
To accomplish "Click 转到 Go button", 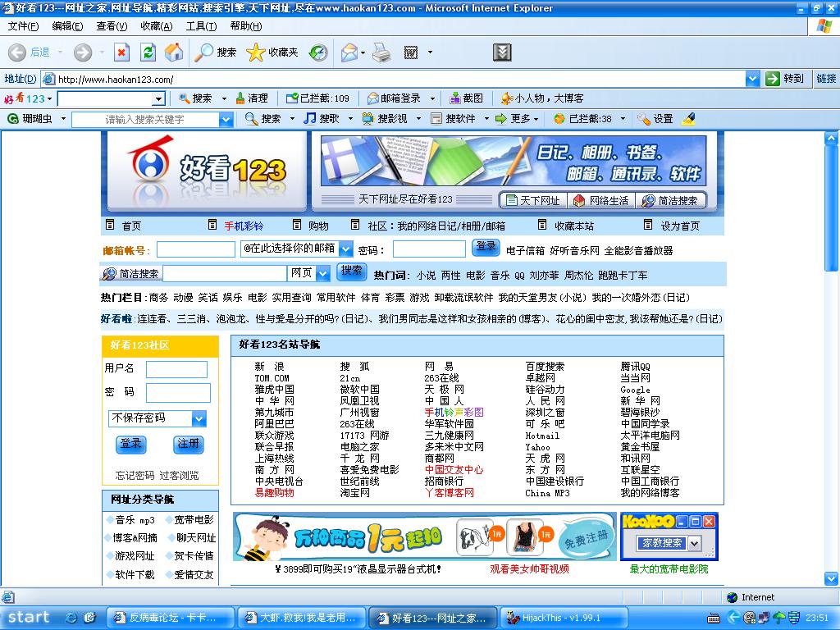I will (x=785, y=79).
